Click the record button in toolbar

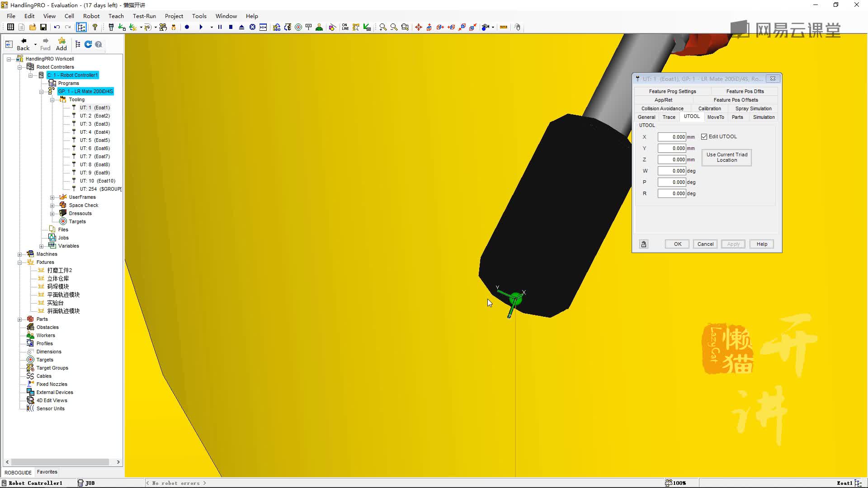pos(187,27)
